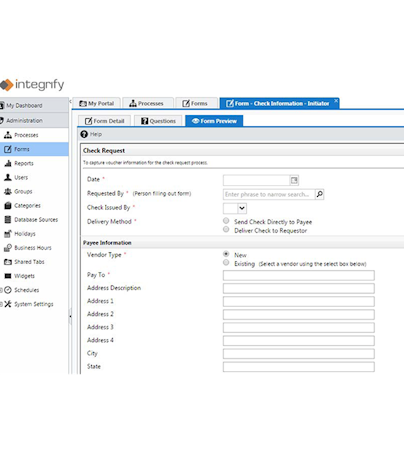The height and width of the screenshot is (450, 404).
Task: Click the State input field
Action: pos(299,367)
